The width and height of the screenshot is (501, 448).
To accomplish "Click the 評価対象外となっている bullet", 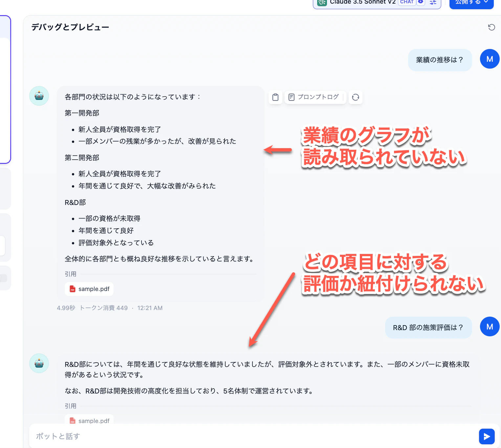I will pos(116,243).
